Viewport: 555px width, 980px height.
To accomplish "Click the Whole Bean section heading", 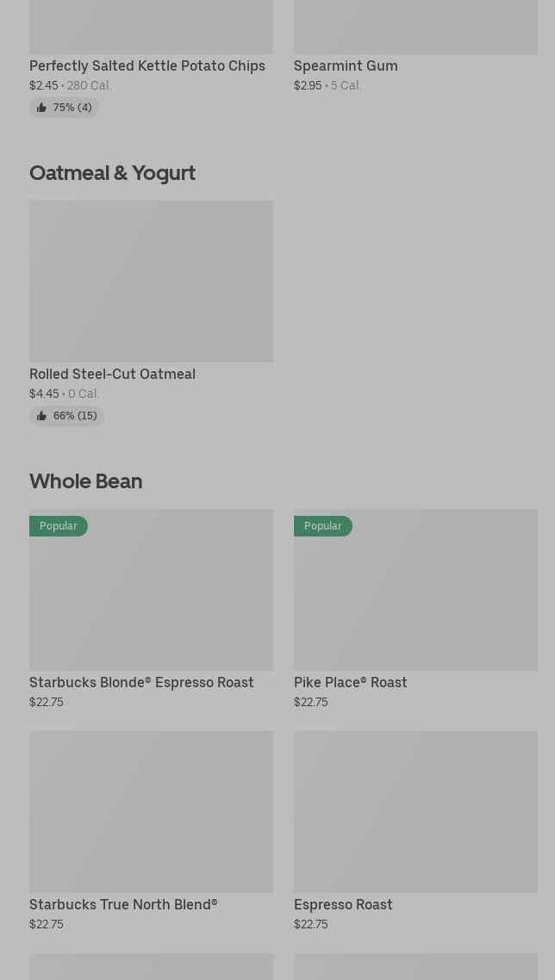I will point(85,481).
